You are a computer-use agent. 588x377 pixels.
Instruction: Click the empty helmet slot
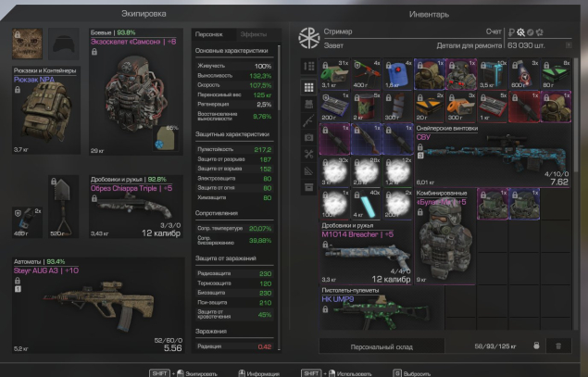point(64,44)
